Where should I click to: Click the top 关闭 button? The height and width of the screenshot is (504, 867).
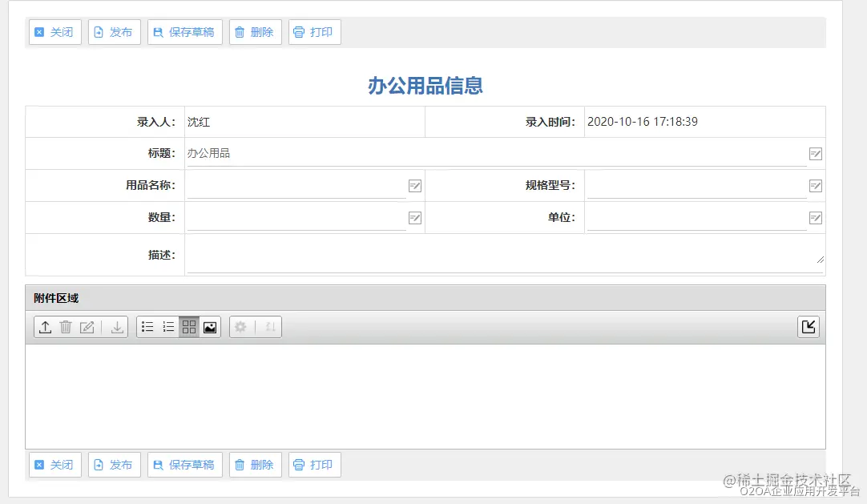pyautogui.click(x=54, y=32)
